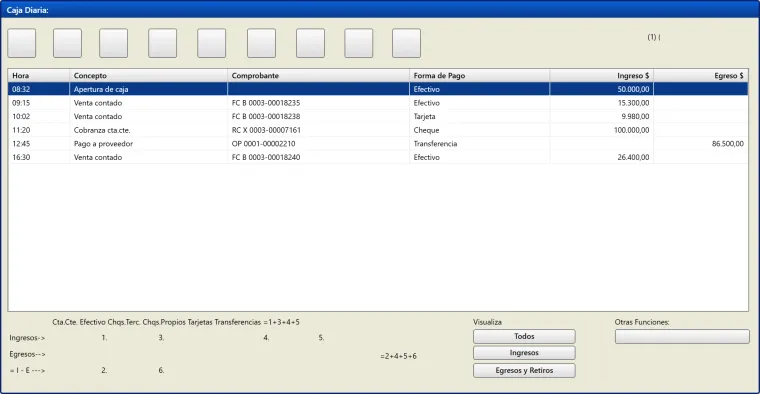Click the = I - E ---> balance label

click(x=27, y=370)
